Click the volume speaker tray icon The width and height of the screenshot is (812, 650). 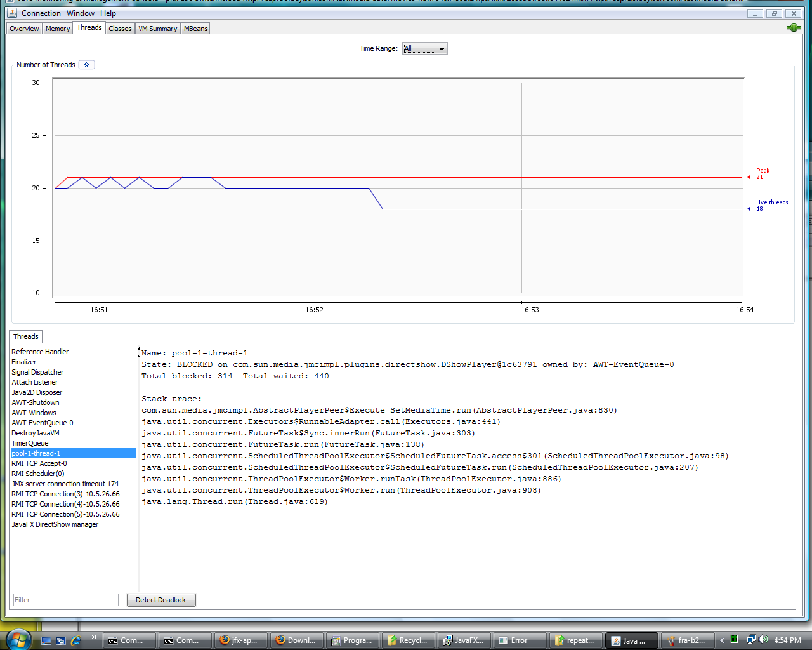(x=763, y=640)
